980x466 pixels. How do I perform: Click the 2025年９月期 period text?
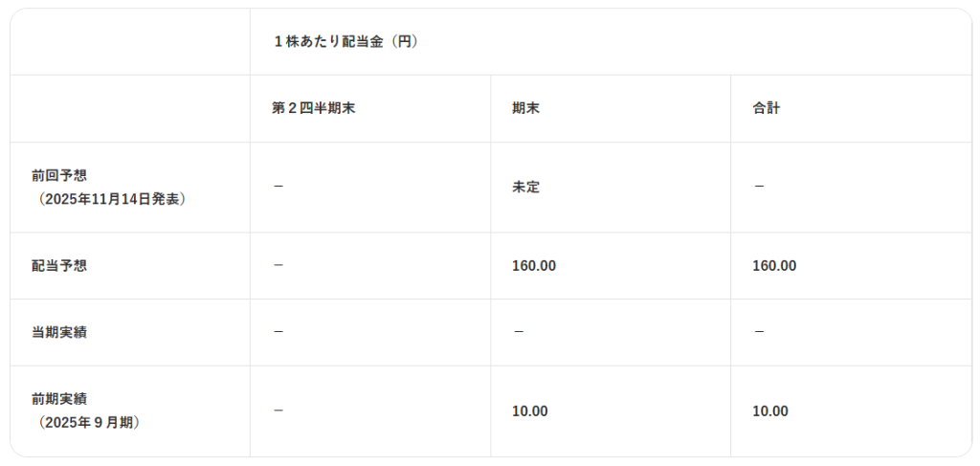[89, 423]
